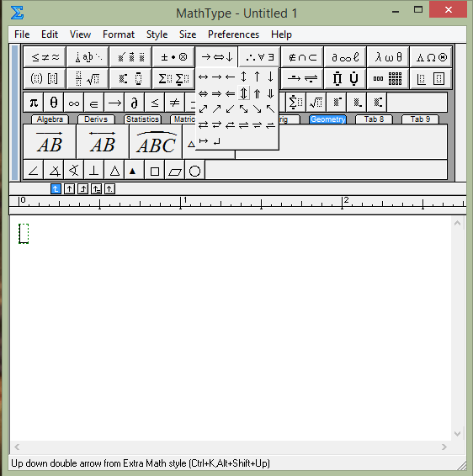The image size is (473, 476).
Task: Open the lowercase Greek palette (λωθ)
Action: point(388,57)
